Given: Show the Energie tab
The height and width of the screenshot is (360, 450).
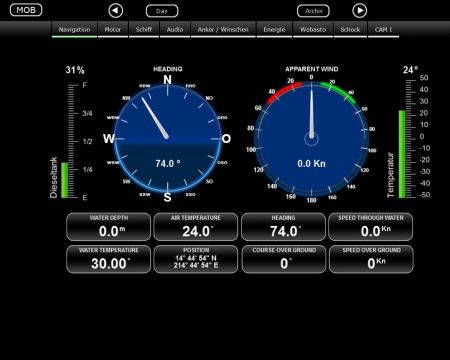Looking at the screenshot, I should point(274,30).
